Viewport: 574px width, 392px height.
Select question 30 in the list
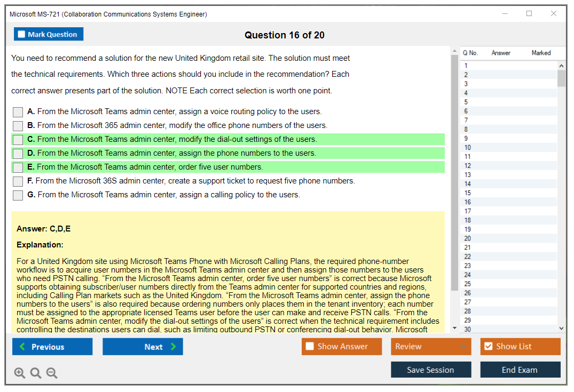pyautogui.click(x=509, y=329)
